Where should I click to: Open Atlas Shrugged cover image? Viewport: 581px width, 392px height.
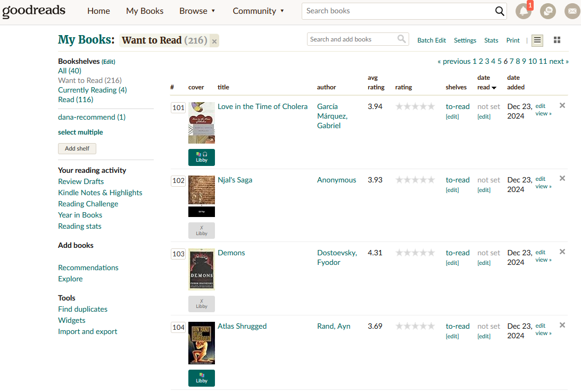(202, 343)
